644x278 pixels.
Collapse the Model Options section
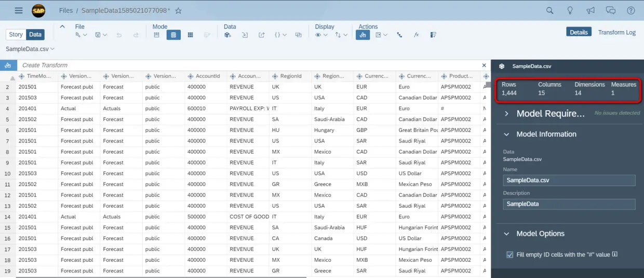(507, 234)
